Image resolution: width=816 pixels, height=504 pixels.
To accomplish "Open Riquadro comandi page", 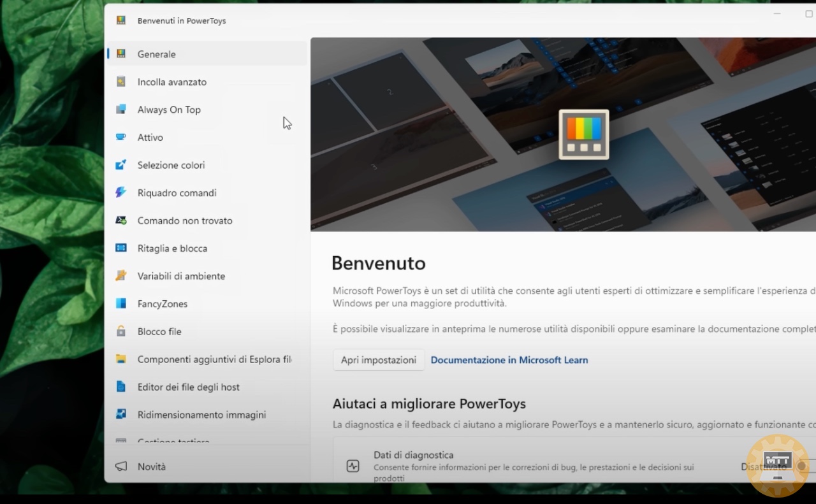I will point(207,192).
